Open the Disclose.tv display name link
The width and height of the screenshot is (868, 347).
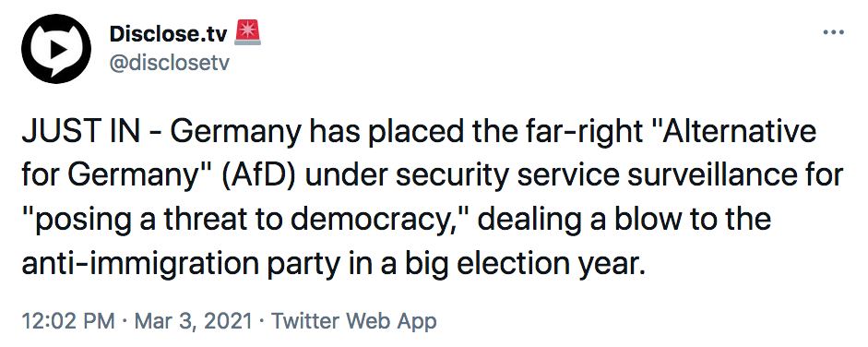click(168, 34)
